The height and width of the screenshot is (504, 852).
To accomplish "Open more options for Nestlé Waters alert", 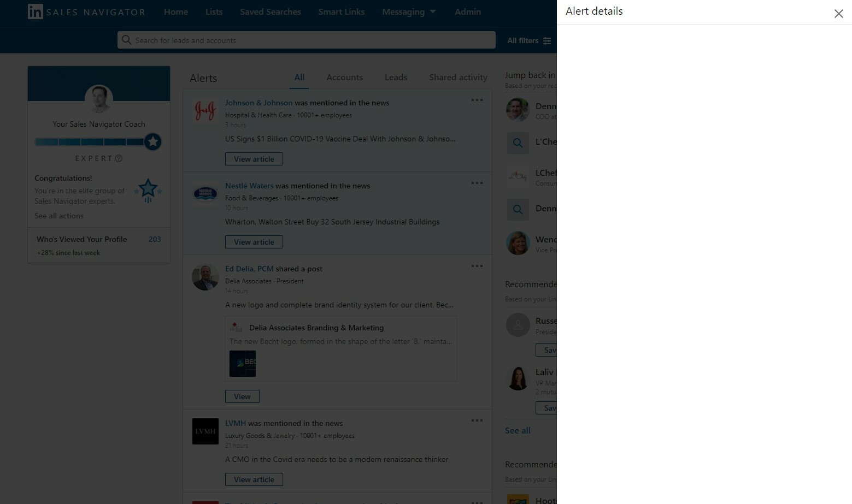I will point(477,183).
